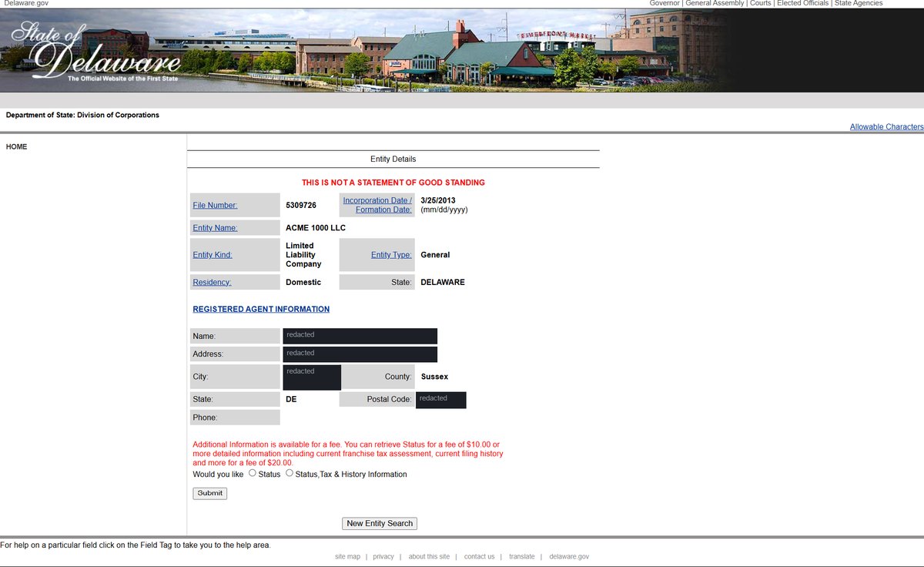924x567 pixels.
Task: Click the New Entity Search button
Action: click(x=380, y=523)
